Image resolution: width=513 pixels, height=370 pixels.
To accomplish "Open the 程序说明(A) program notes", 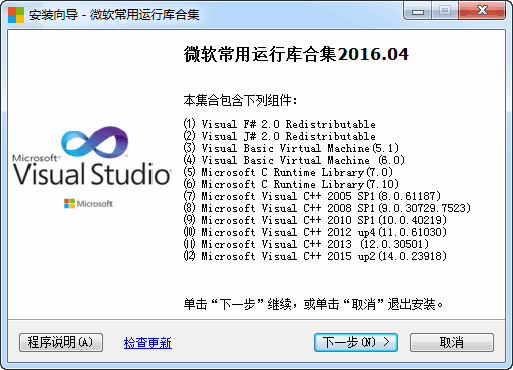I will pyautogui.click(x=61, y=342).
